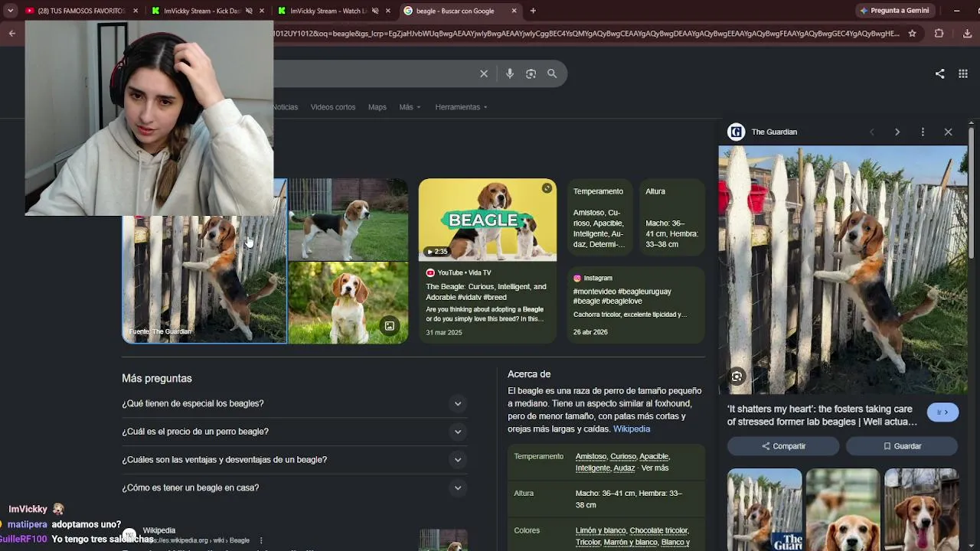
Task: Open the Herramientas dropdown
Action: 462,107
